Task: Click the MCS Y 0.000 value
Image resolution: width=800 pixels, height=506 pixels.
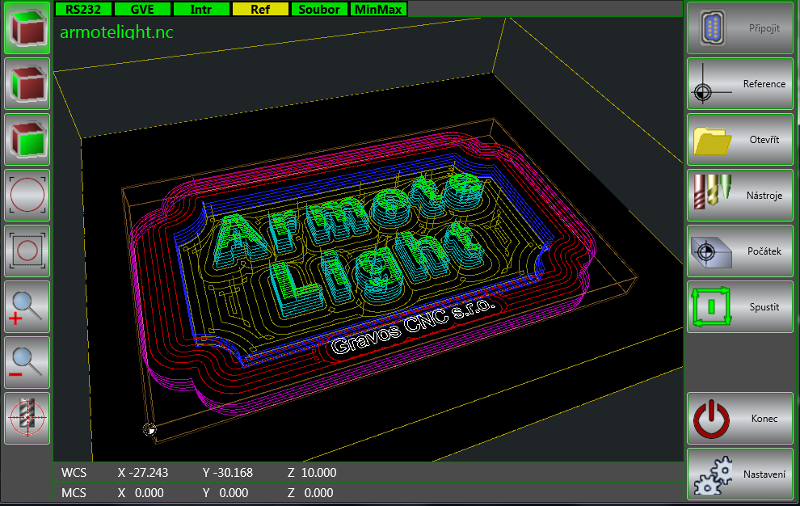Action: click(225, 493)
